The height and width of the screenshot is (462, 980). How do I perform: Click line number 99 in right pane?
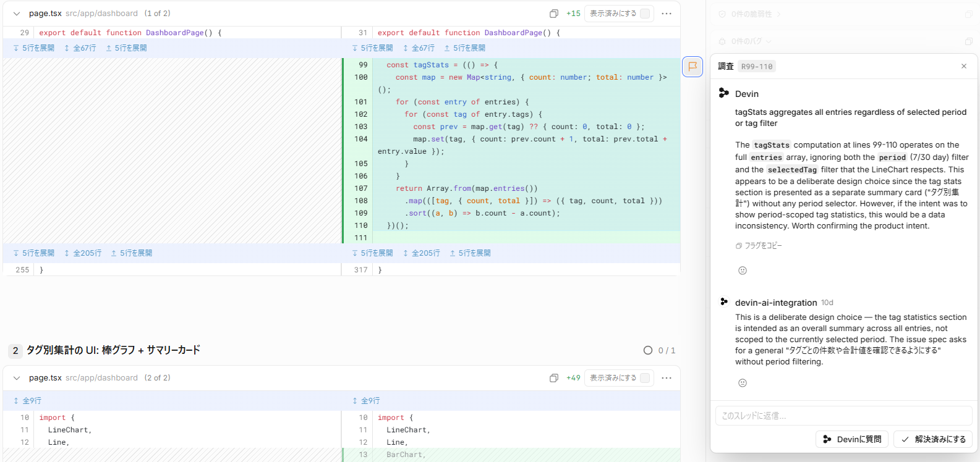coord(363,65)
